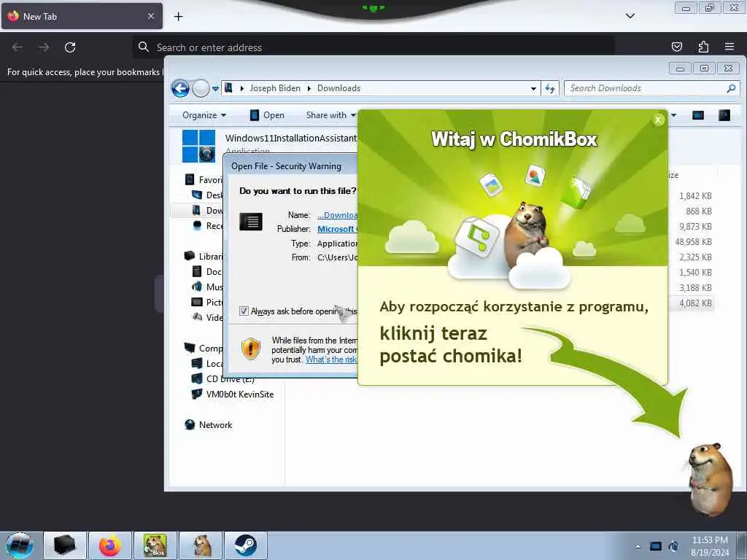Open the black folder taskbar icon

pos(65,545)
